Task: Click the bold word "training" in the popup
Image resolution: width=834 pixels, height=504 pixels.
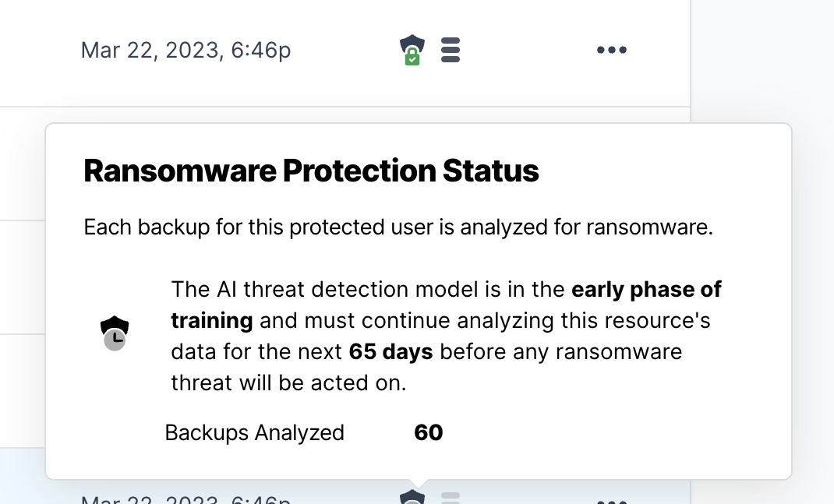Action: tap(212, 321)
